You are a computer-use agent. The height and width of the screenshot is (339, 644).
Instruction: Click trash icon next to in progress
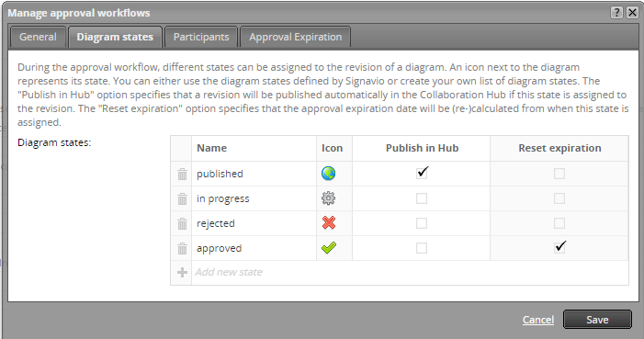(x=182, y=198)
